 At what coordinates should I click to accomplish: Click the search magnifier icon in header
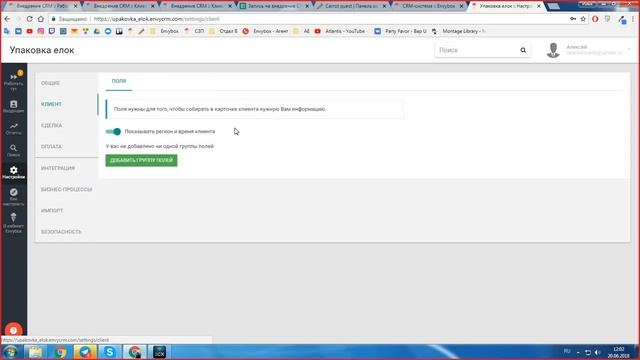[x=523, y=50]
